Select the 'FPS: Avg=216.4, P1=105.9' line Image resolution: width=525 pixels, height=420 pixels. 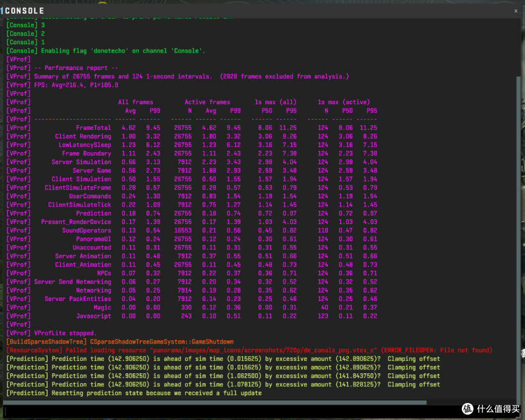[62, 85]
